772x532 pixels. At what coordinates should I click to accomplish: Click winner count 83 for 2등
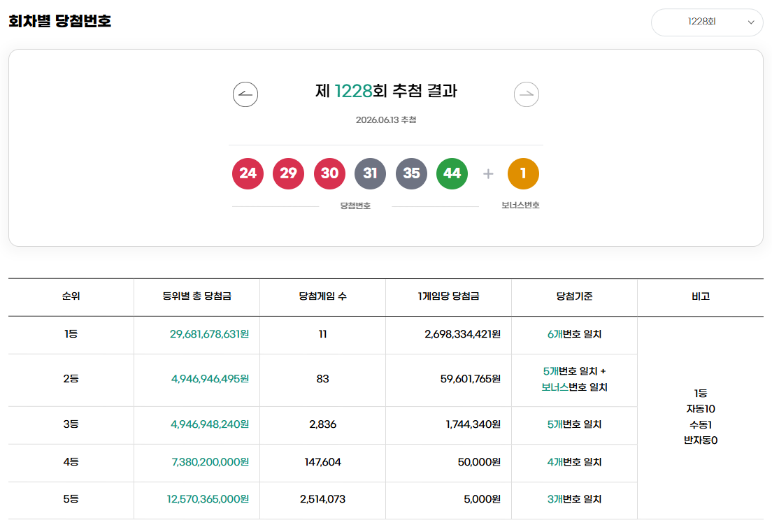[323, 379]
